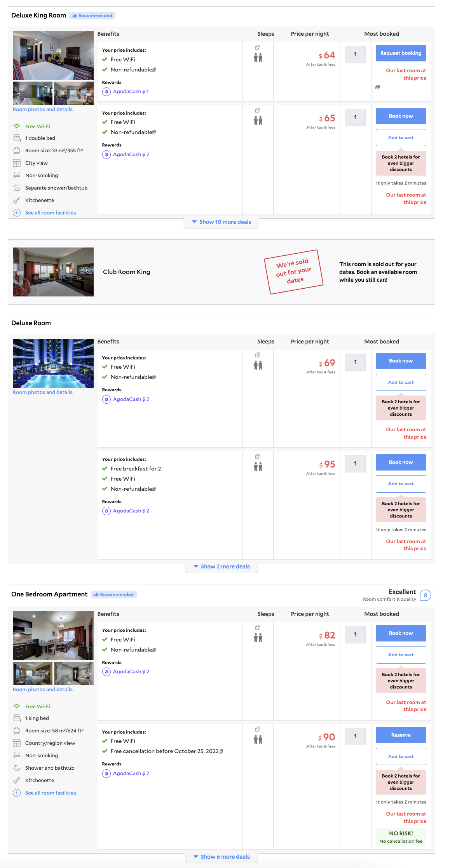Add the $65 Deluxe King deal to cart
Screen dimensions: 450x868
click(x=401, y=138)
